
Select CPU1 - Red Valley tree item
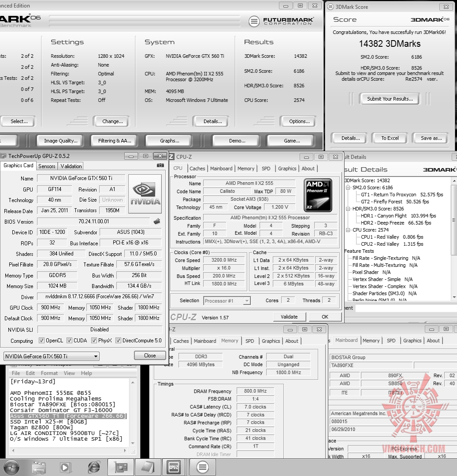(392, 237)
